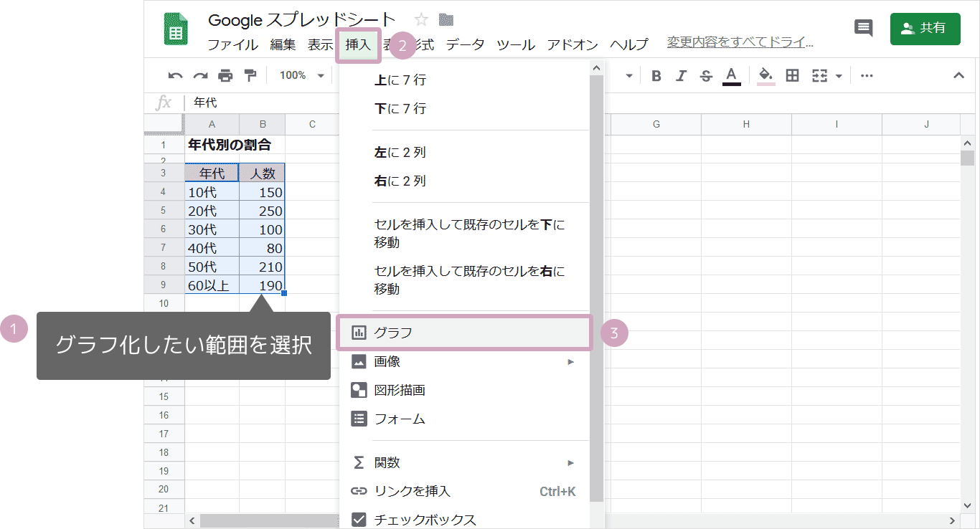
Task: Toggle bold text formatting
Action: [x=656, y=76]
